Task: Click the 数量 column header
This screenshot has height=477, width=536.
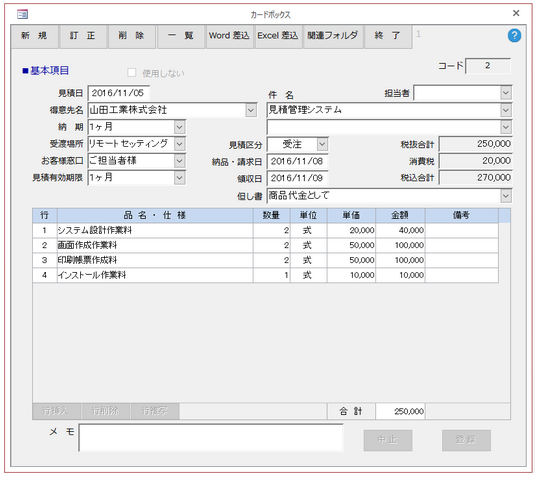Action: click(x=271, y=215)
